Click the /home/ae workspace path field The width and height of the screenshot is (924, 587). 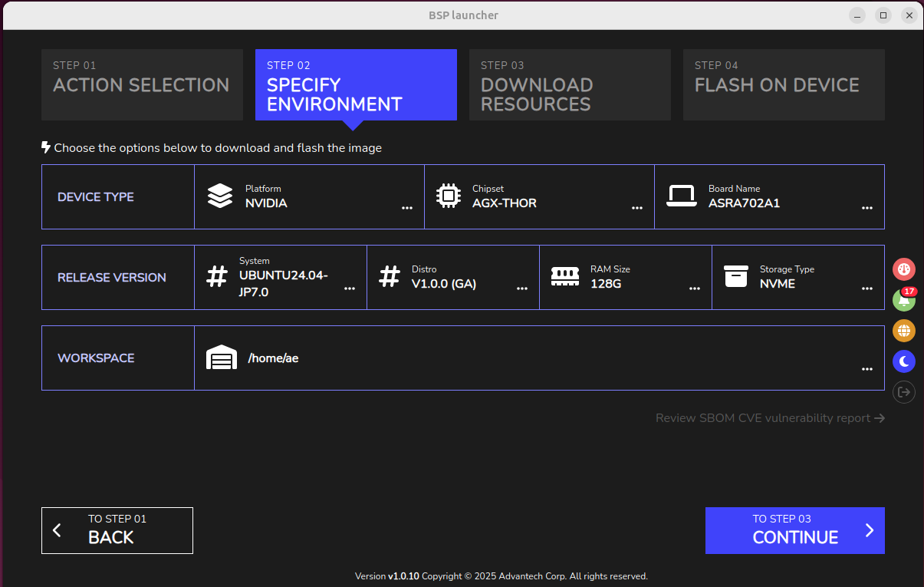[x=539, y=358]
